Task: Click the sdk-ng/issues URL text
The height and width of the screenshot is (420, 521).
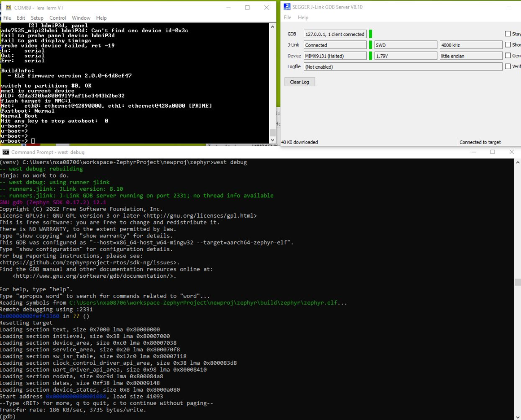Action: [90, 262]
